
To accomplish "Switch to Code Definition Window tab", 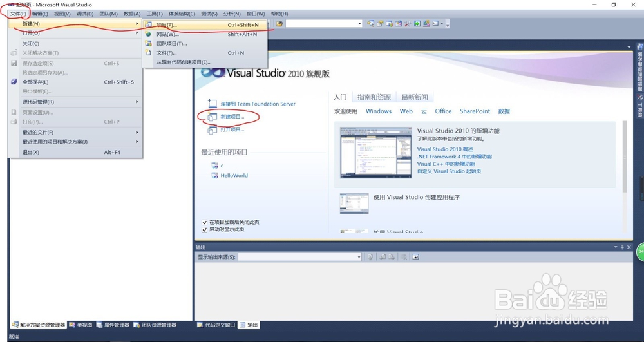I will [216, 325].
